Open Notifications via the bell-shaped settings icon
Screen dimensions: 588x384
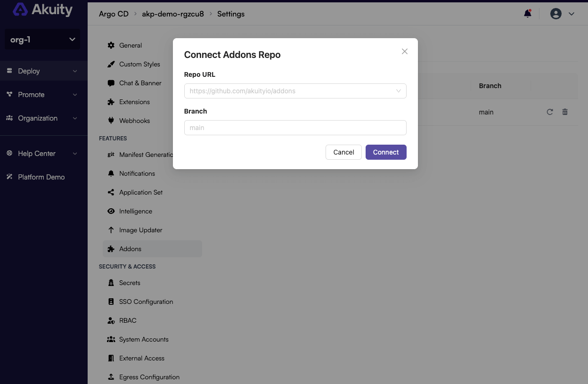click(x=111, y=173)
